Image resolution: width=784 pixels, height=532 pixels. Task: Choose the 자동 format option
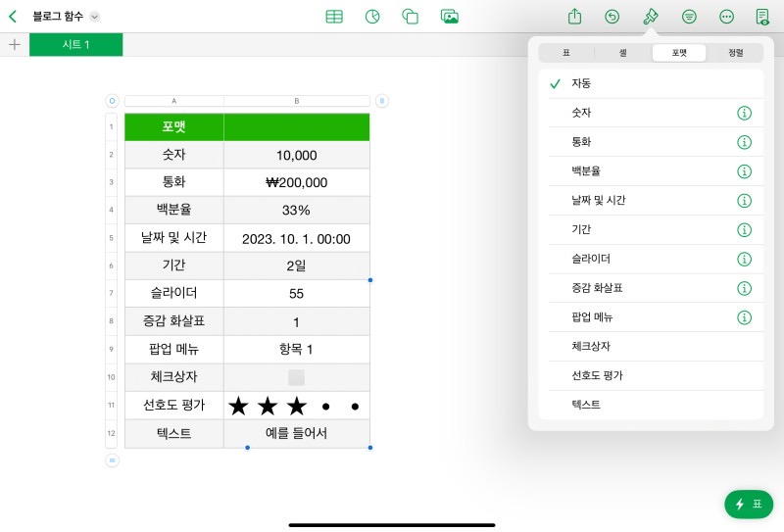point(651,83)
